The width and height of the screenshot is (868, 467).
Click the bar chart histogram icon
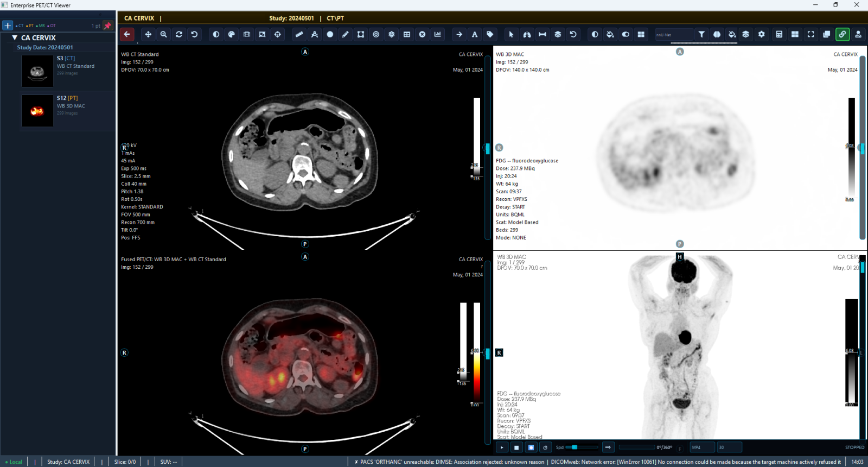[437, 34]
